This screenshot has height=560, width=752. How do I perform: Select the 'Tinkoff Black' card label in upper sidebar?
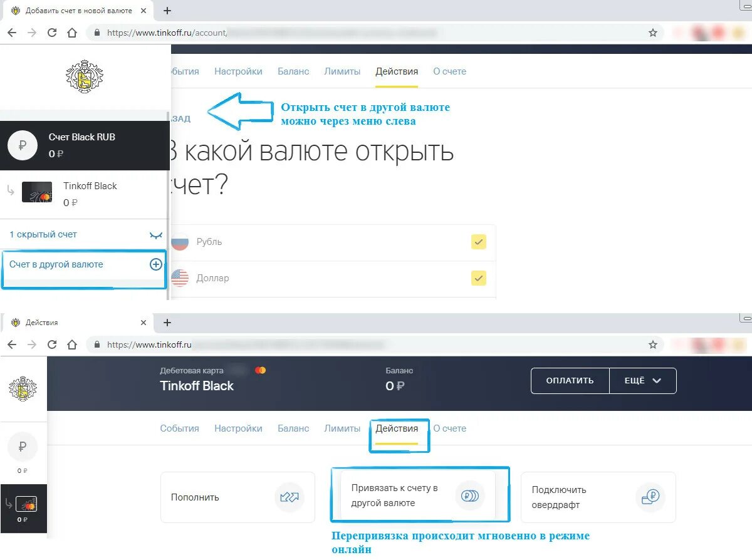pyautogui.click(x=90, y=186)
